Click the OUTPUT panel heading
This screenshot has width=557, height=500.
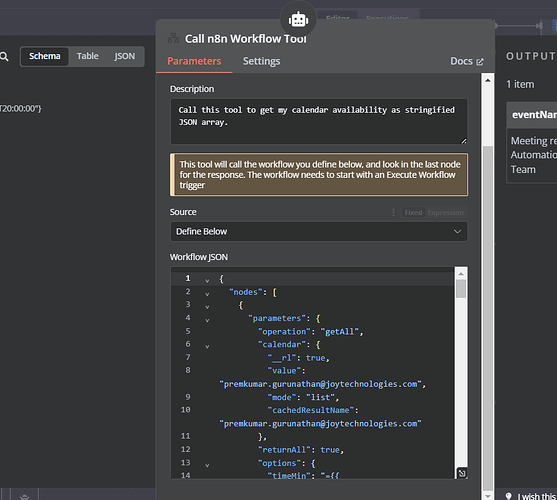point(531,56)
